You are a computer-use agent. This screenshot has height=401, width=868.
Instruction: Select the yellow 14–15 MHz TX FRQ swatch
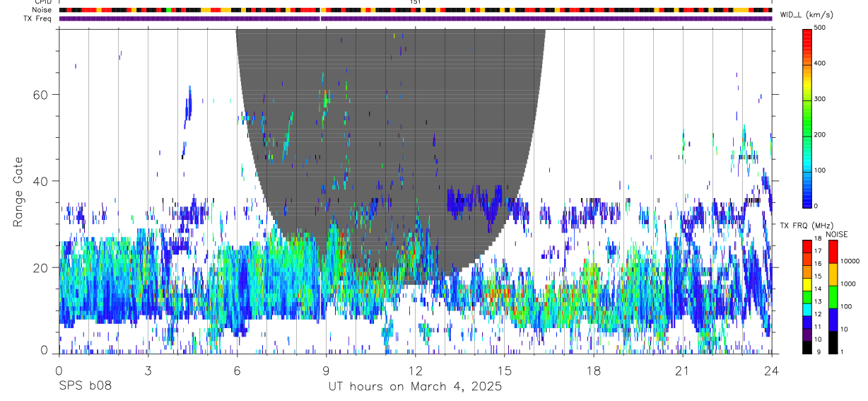click(807, 284)
